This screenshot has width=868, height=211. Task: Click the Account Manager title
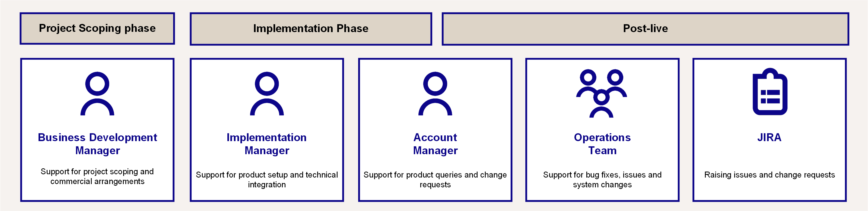(x=435, y=144)
